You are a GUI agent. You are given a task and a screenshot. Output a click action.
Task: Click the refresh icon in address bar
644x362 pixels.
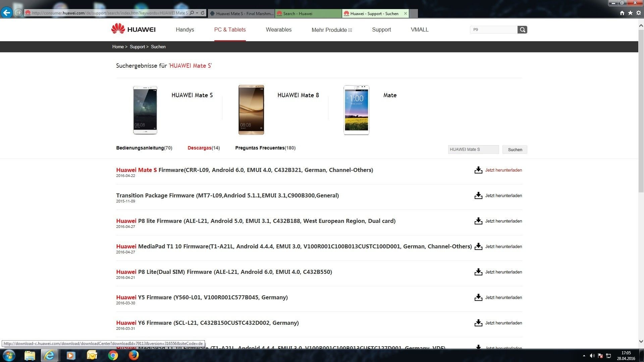tap(203, 13)
